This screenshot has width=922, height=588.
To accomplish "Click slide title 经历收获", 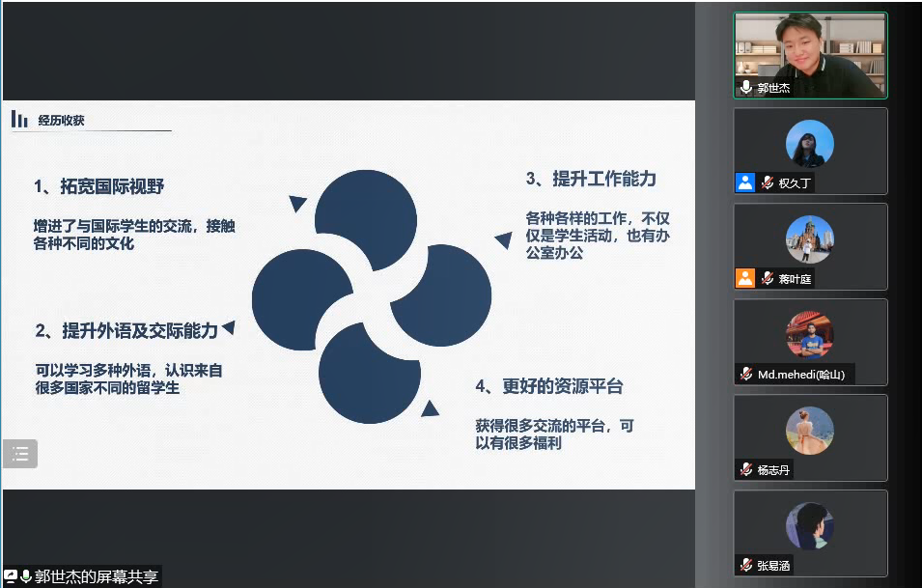I will pyautogui.click(x=61, y=120).
